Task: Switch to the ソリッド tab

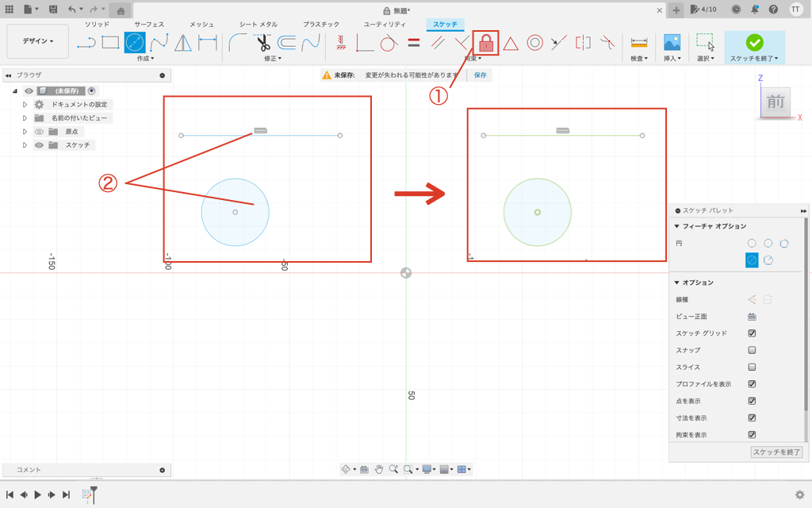Action: [98, 25]
